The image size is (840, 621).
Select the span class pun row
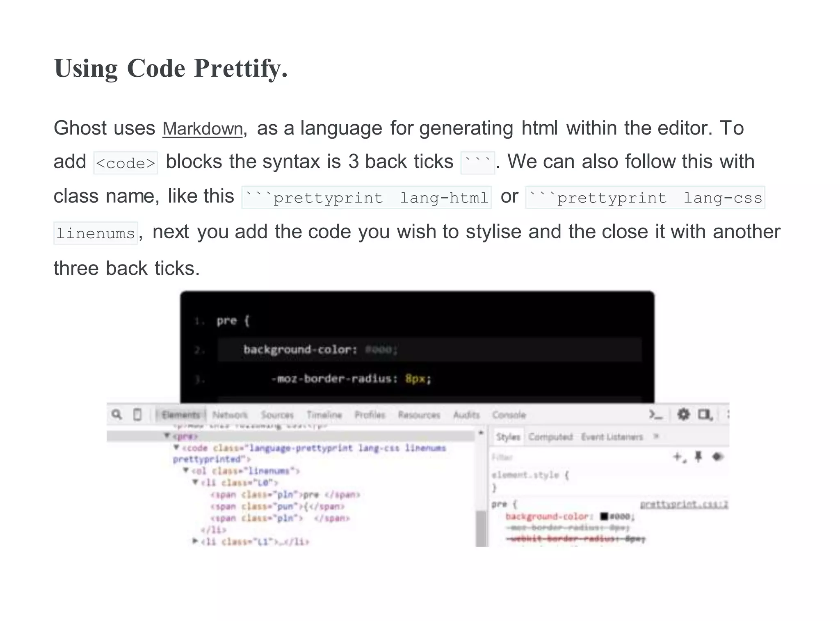278,506
